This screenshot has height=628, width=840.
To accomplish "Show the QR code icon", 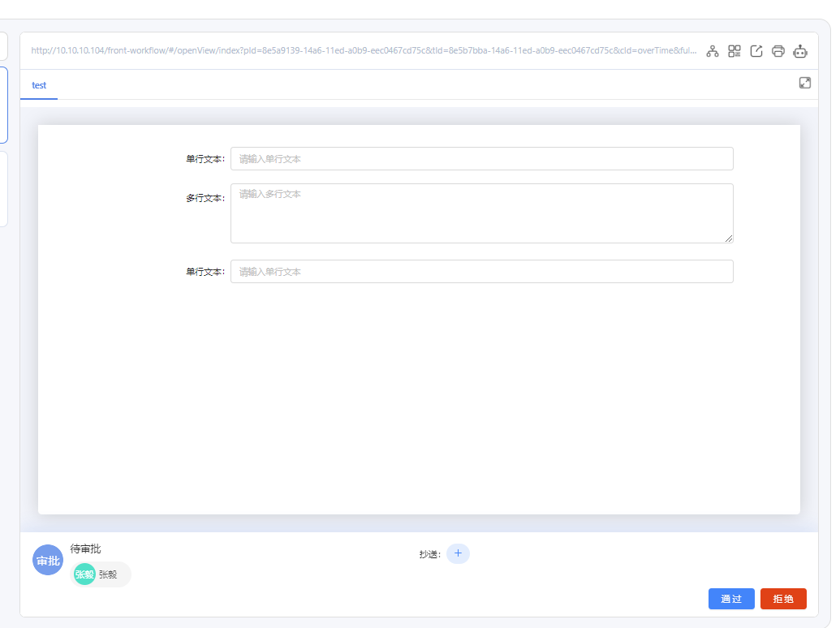I will (734, 51).
